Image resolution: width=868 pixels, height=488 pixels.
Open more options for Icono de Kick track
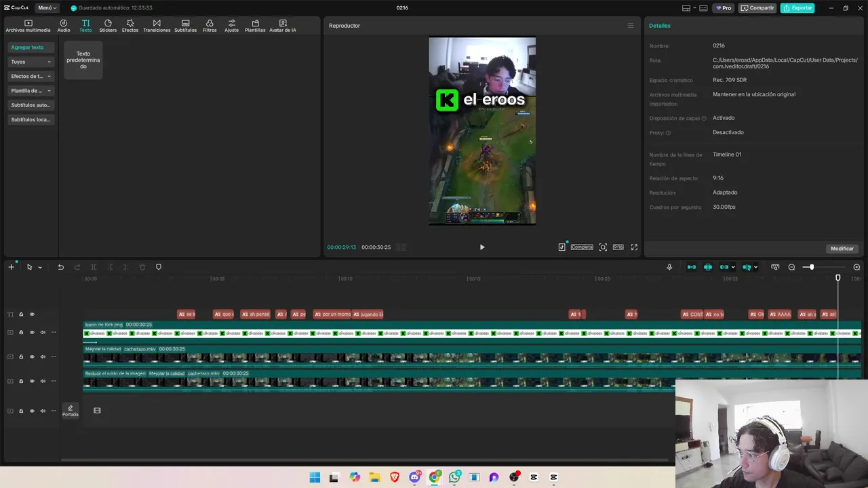54,332
